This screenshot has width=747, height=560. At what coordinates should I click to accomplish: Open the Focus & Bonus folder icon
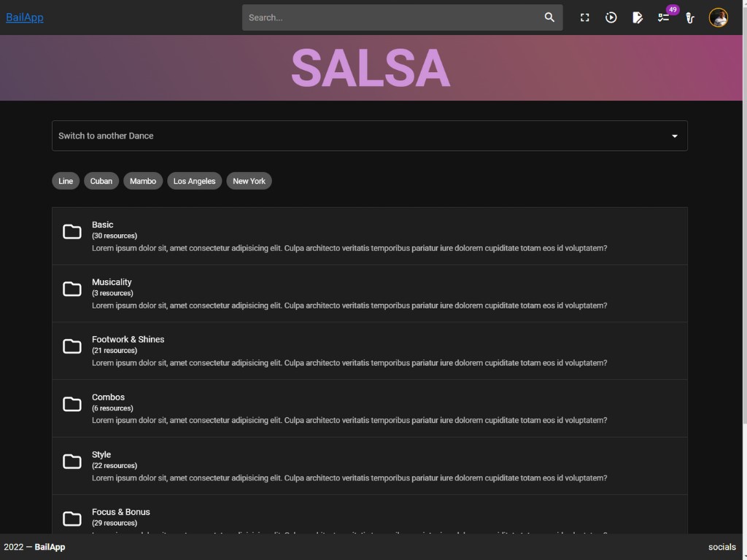(72, 518)
